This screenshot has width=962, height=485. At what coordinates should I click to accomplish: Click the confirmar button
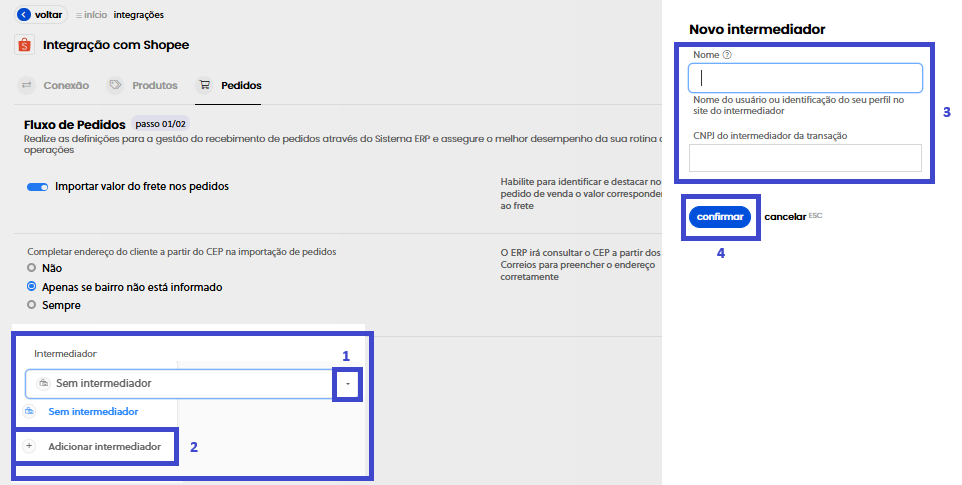[x=720, y=217]
